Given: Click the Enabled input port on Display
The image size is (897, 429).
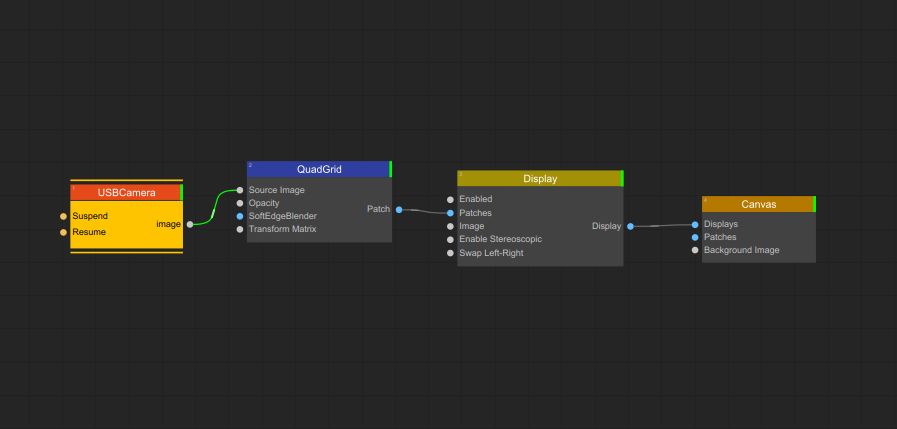Looking at the screenshot, I should [450, 200].
